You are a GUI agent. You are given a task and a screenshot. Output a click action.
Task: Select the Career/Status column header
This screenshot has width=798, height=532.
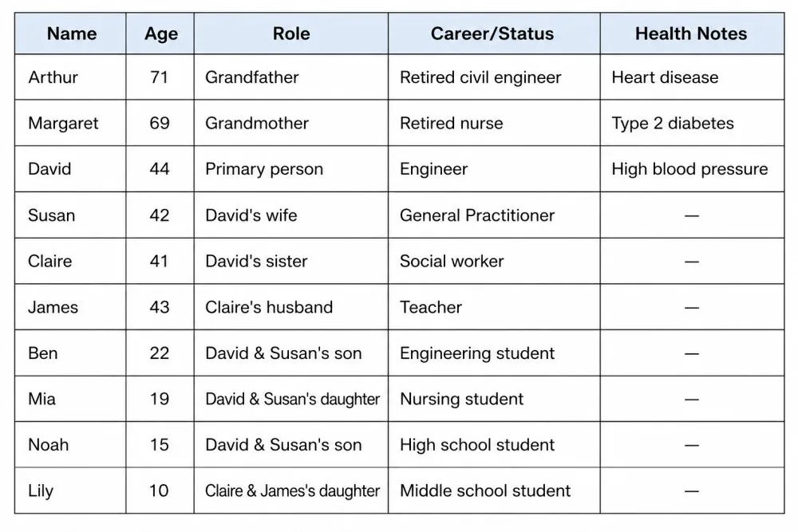coord(492,33)
